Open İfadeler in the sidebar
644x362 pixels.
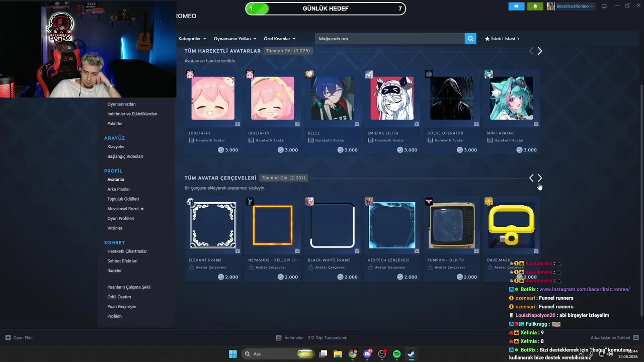(x=115, y=270)
